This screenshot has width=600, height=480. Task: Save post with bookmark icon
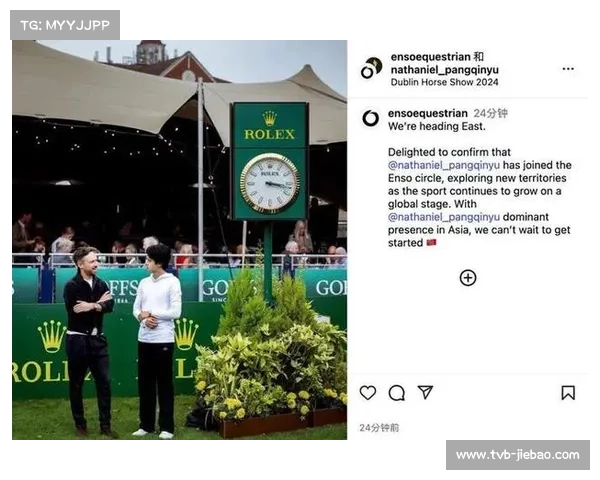pyautogui.click(x=568, y=393)
